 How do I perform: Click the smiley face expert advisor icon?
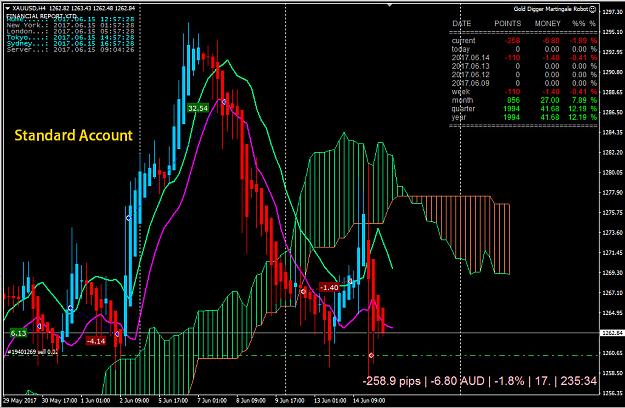click(x=593, y=9)
